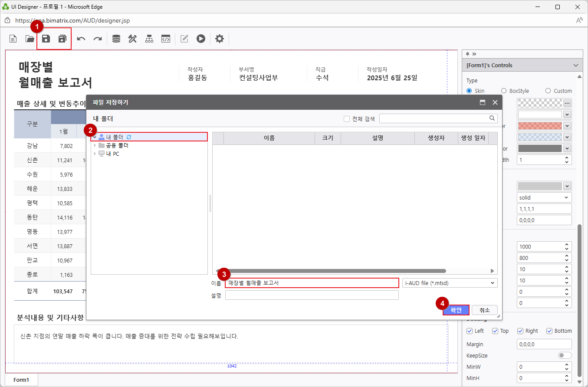
Task: Open the i-AUD file type dropdown
Action: (x=450, y=283)
